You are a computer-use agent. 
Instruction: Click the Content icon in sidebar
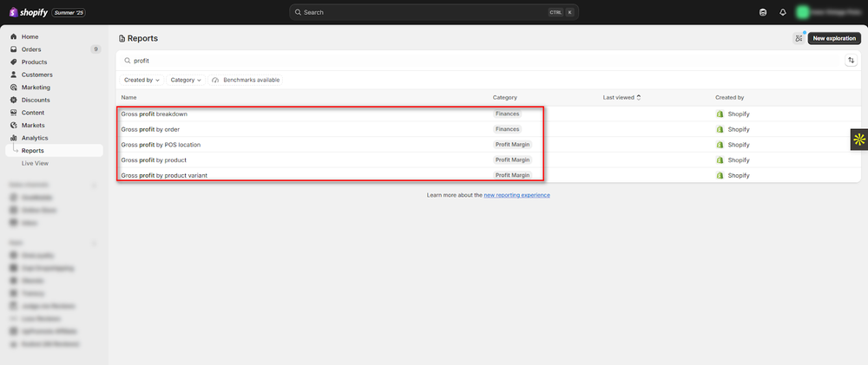click(14, 112)
